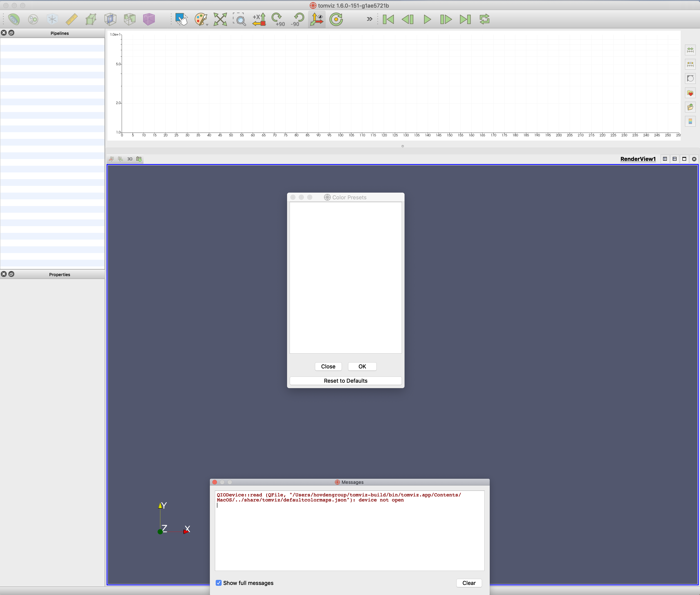Screen dimensions: 700x595
Task: Select the ruler measurement tool
Action: 71,19
